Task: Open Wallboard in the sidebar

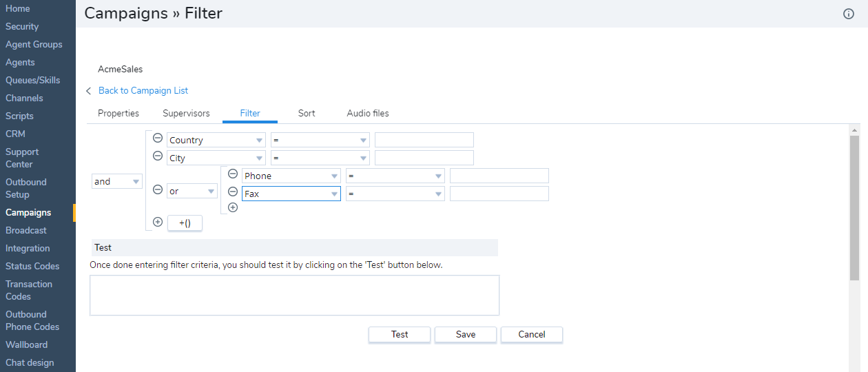Action: click(27, 344)
